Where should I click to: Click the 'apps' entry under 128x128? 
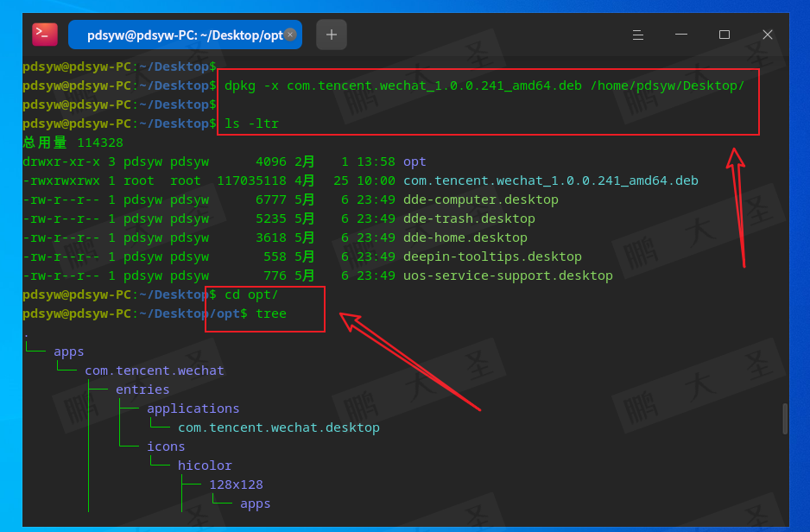[x=256, y=504]
